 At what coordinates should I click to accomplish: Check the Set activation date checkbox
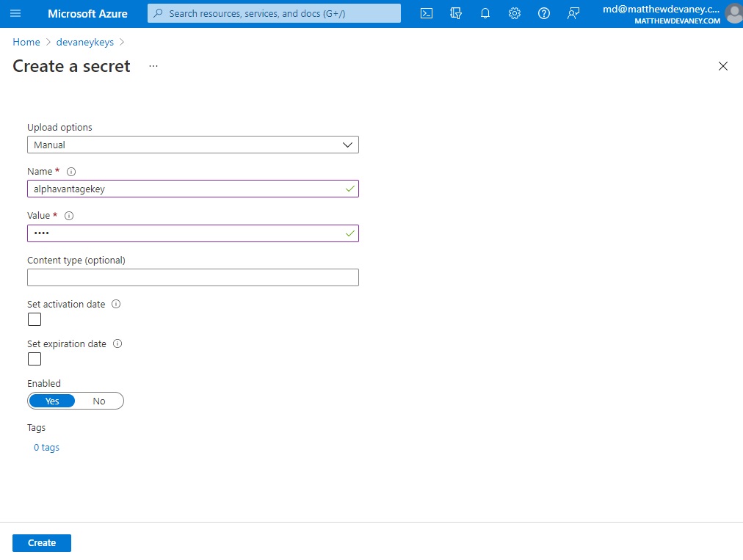point(34,319)
